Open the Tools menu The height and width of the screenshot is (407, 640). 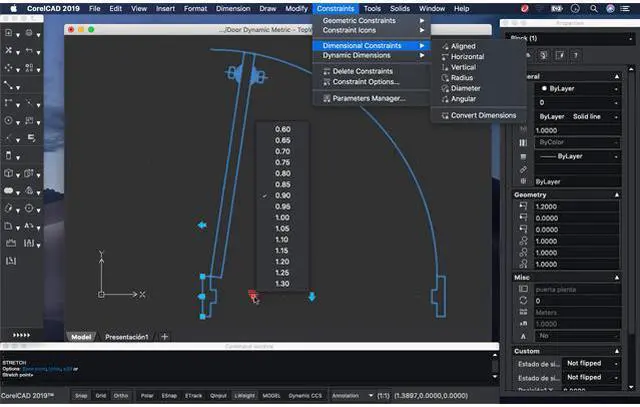point(372,9)
